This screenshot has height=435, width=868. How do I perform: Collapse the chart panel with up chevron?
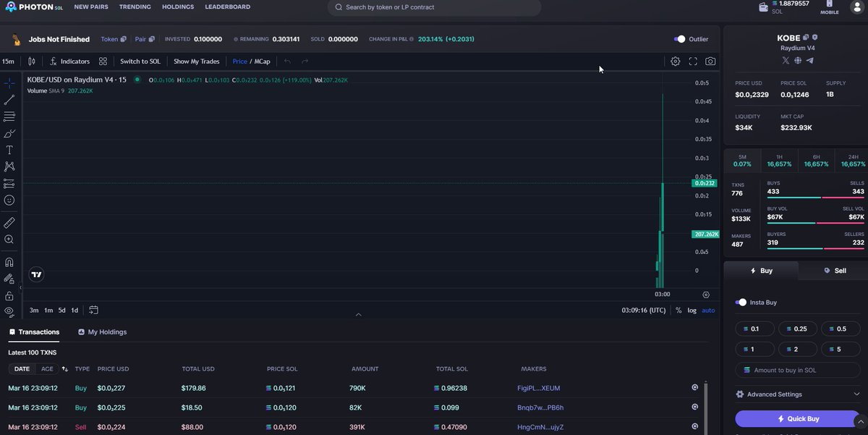click(359, 315)
